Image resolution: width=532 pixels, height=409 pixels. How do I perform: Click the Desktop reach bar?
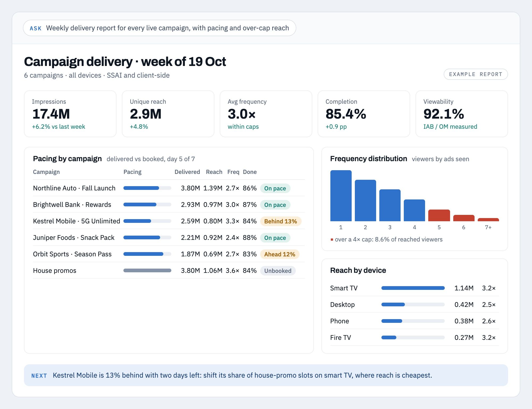click(413, 304)
